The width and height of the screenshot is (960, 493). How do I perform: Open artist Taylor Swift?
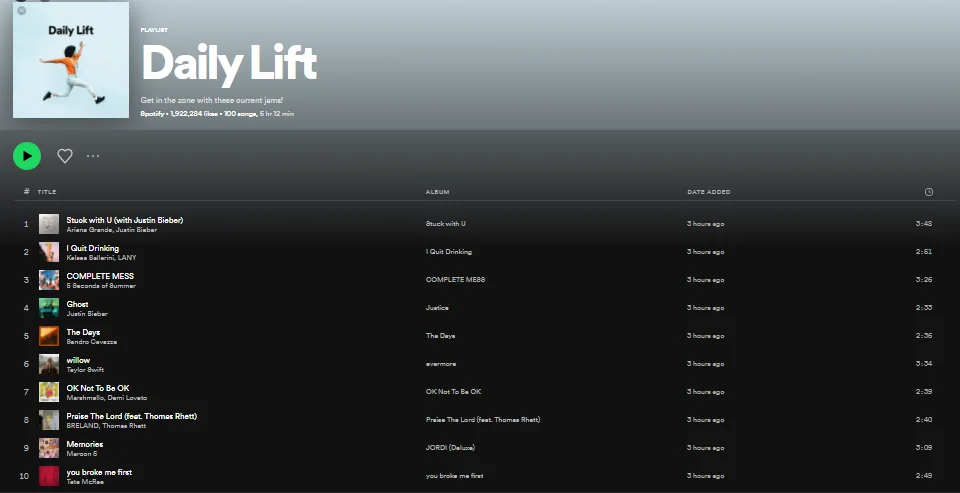85,370
